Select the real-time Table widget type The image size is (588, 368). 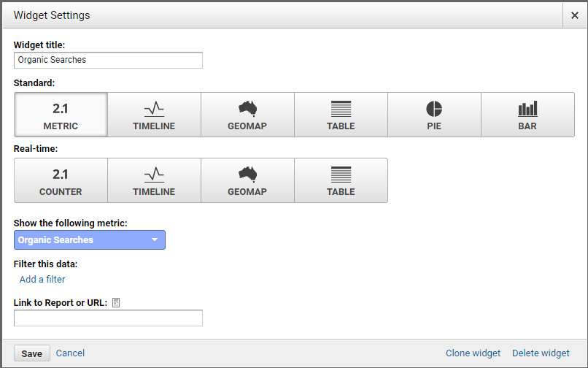pos(341,180)
